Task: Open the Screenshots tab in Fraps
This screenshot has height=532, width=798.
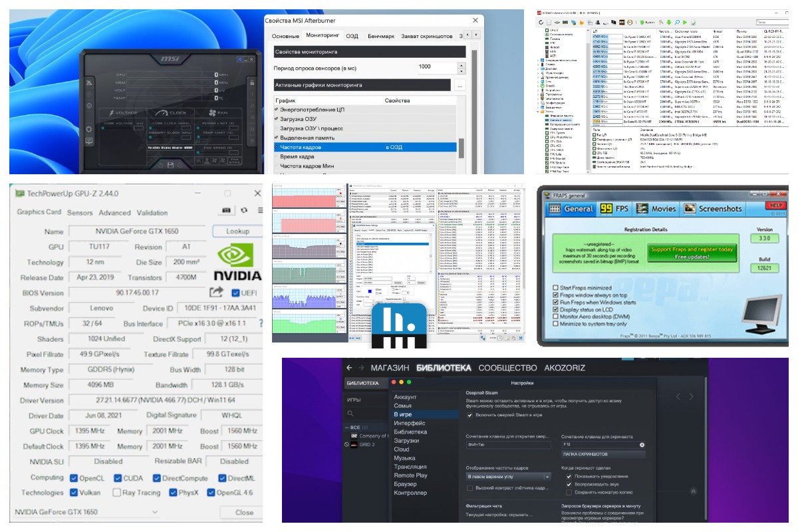Action: tap(713, 208)
